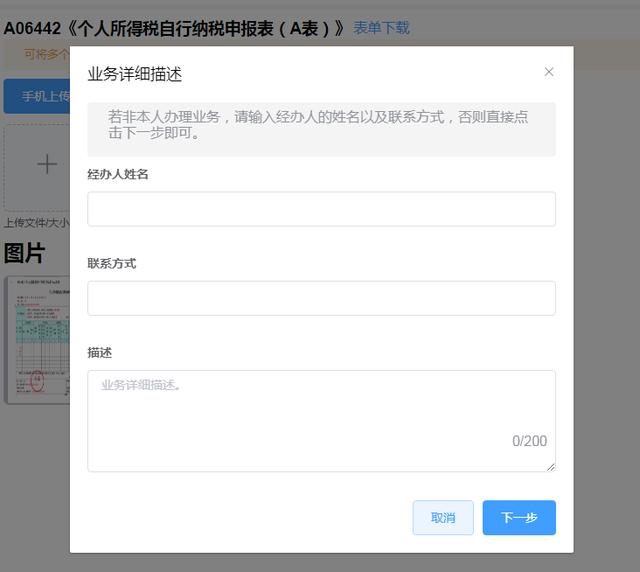
Task: Grab the textarea resize handle corner
Action: tap(551, 467)
